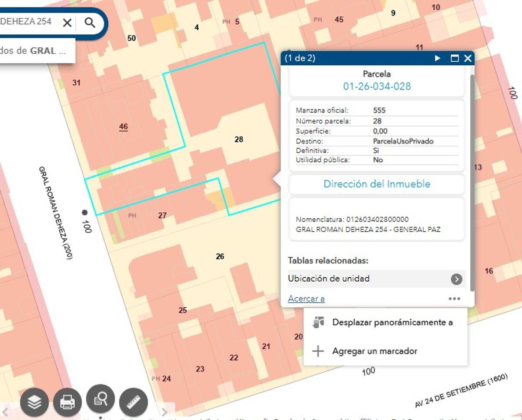Select the 'GRAL ...' search suggestion
Image resolution: width=522 pixels, height=420 pixels.
pyautogui.click(x=37, y=50)
